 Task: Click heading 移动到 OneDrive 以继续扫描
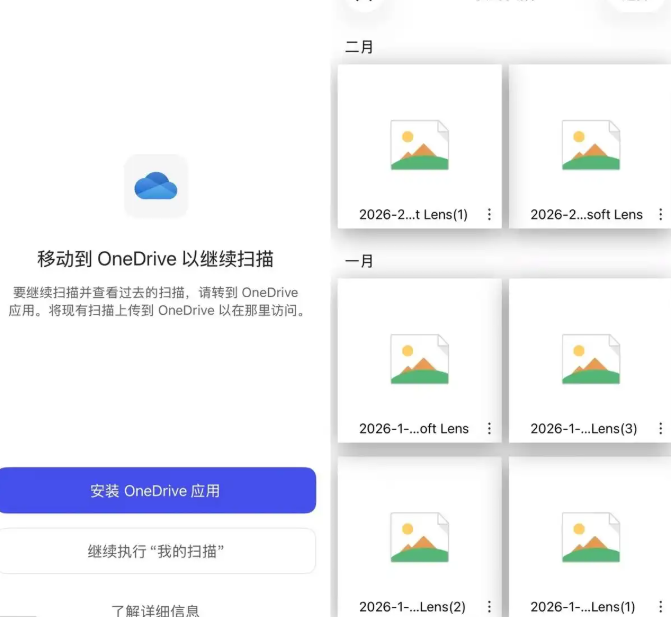155,259
